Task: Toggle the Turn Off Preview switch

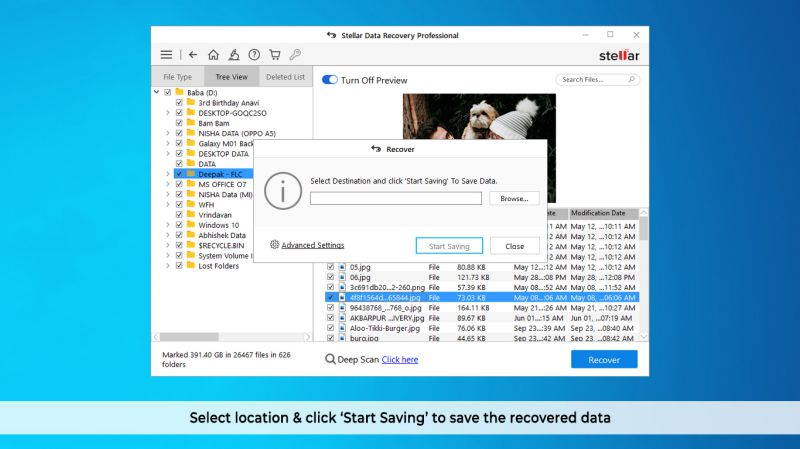Action: click(330, 80)
